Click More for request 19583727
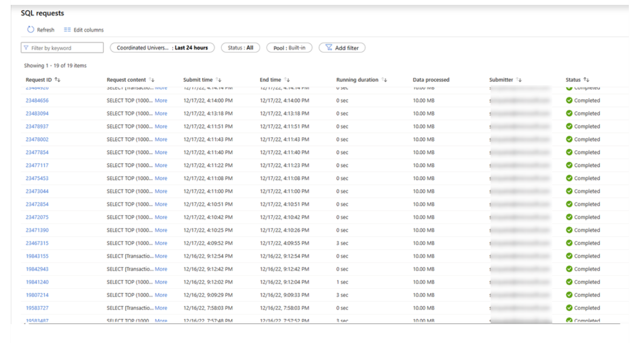The height and width of the screenshot is (343, 644). click(x=161, y=308)
